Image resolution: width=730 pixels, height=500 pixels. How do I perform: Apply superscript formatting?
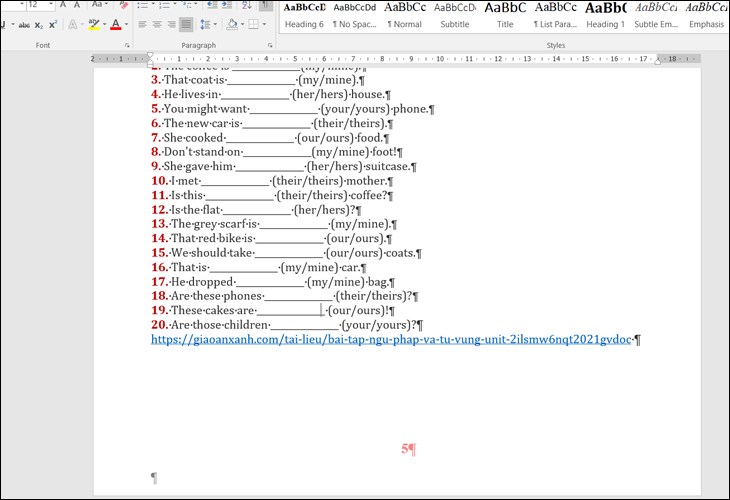[x=52, y=24]
